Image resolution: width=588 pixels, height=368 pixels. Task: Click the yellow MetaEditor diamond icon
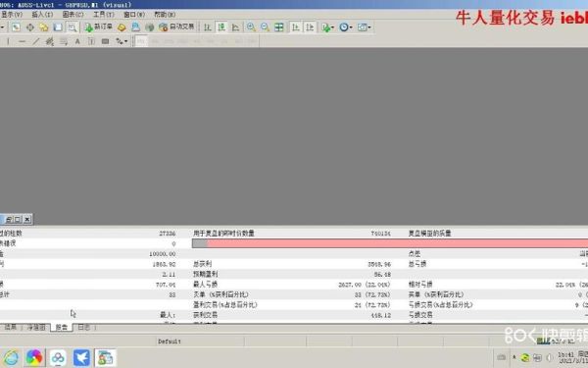(x=122, y=27)
